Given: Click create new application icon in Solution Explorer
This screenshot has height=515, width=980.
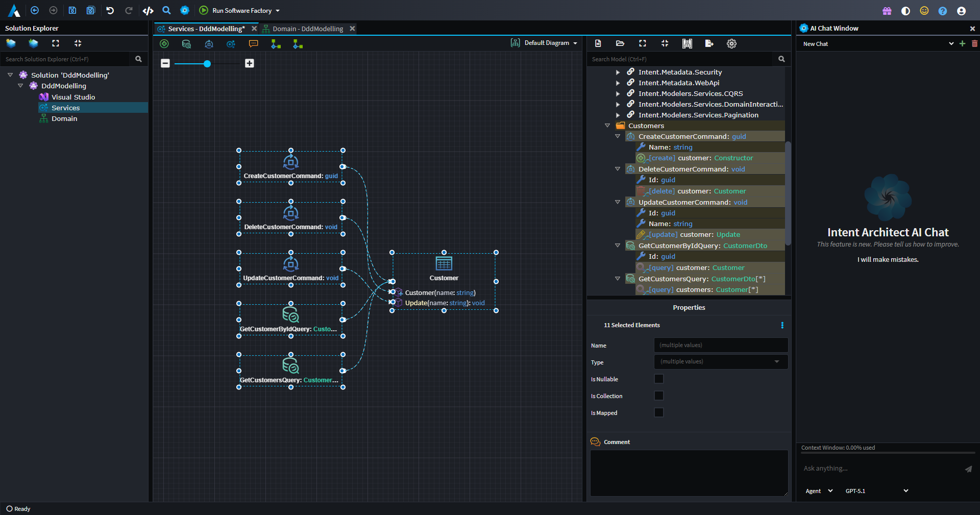Looking at the screenshot, I should pyautogui.click(x=11, y=43).
